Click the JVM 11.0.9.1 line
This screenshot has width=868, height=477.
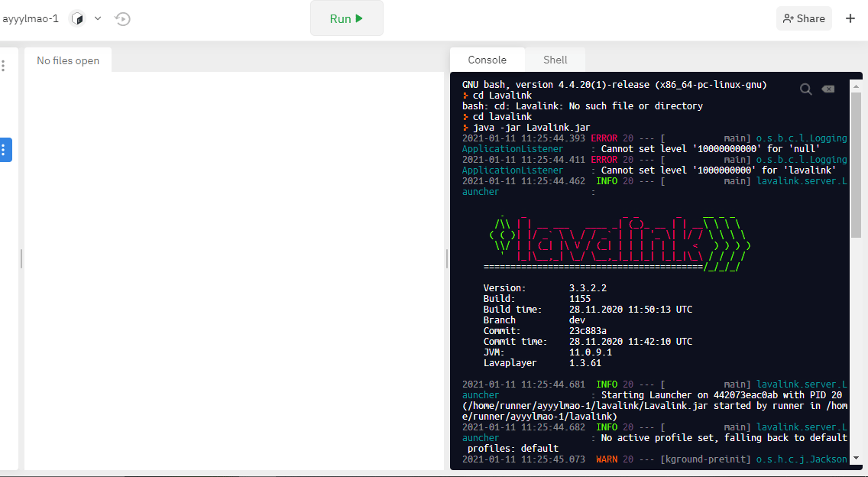click(x=548, y=352)
